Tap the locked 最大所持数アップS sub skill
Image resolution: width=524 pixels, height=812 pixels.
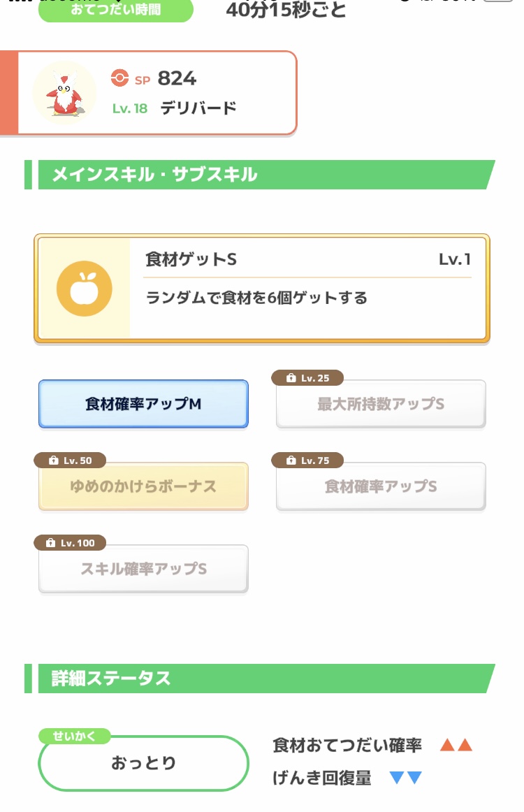click(x=381, y=405)
